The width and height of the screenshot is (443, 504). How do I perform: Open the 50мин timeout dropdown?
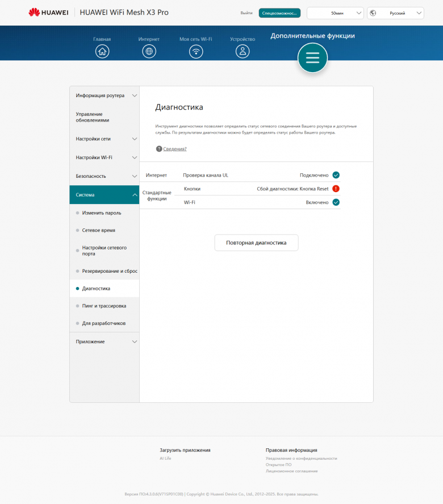pyautogui.click(x=335, y=13)
